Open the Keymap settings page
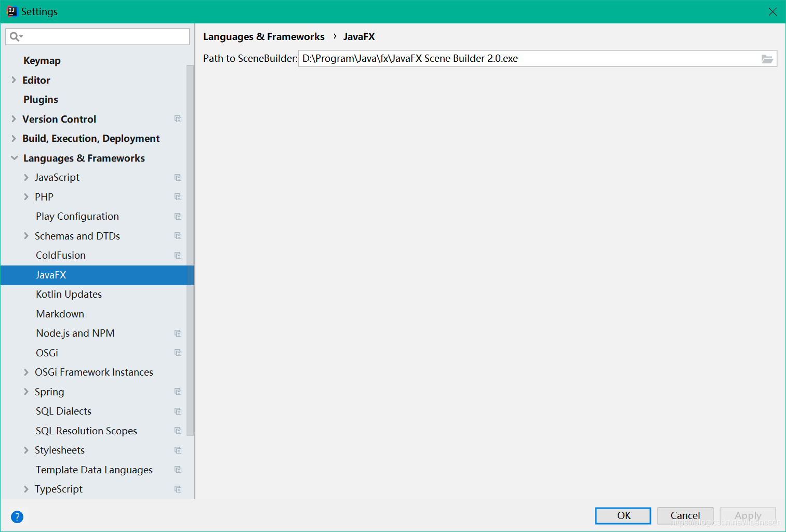The height and width of the screenshot is (532, 786). 42,61
